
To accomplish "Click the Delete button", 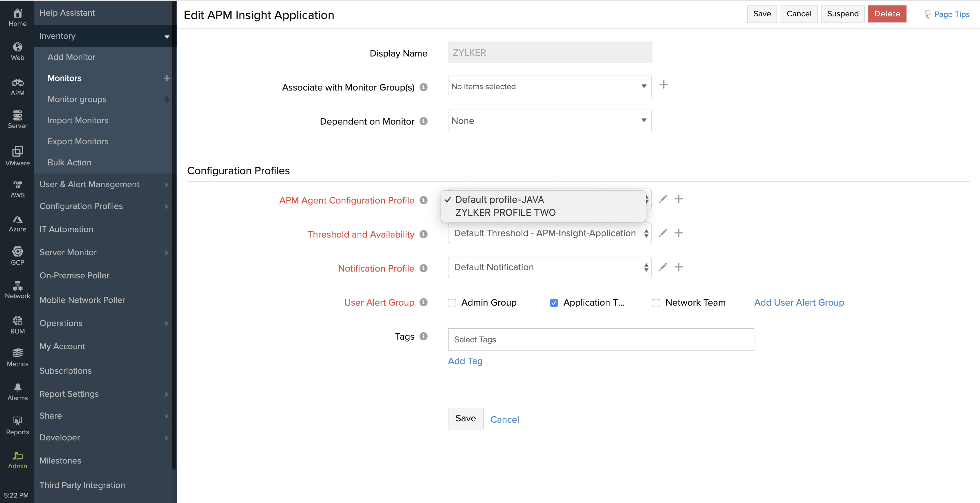I will pyautogui.click(x=887, y=14).
